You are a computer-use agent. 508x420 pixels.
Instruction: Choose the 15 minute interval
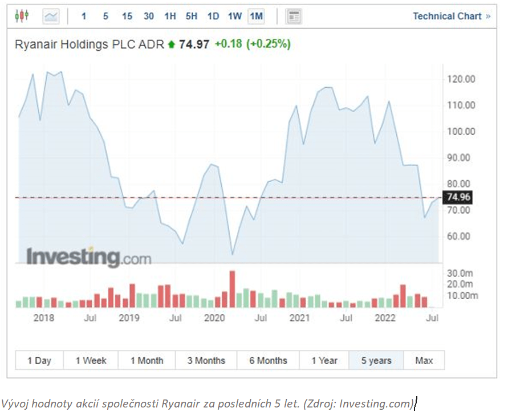point(127,17)
